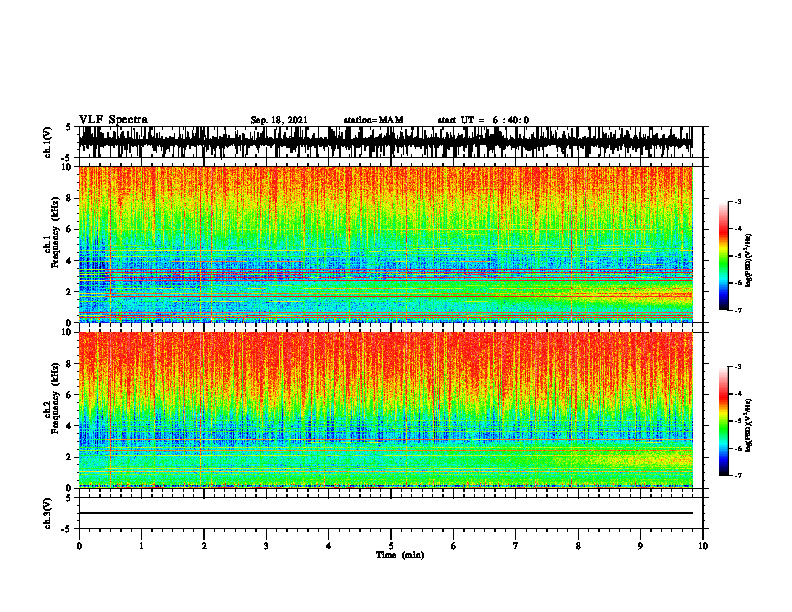Click time axis tick label "1"
Viewport: 792px width, 612px height.
pos(141,546)
